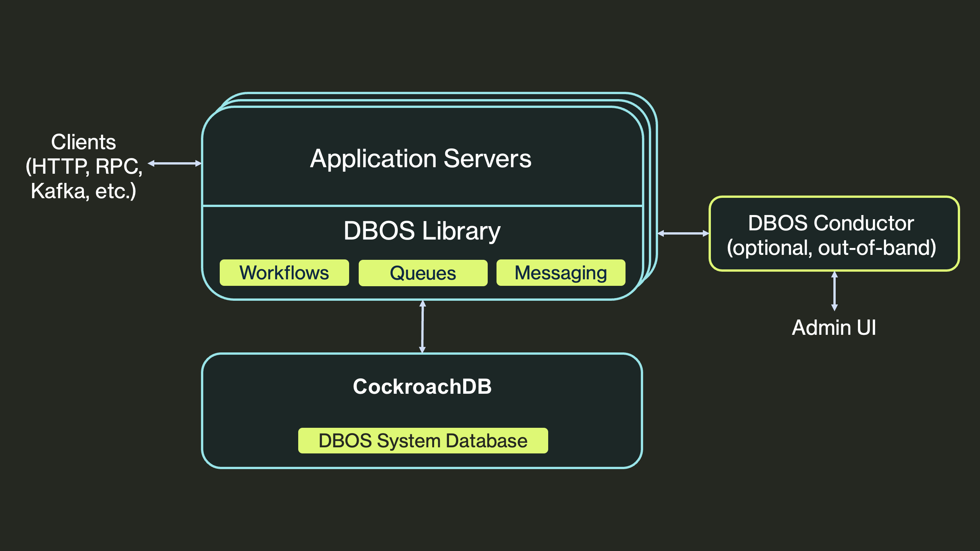The image size is (980, 551).
Task: Click the 'Kafka, etc.)' text
Action: tap(83, 191)
